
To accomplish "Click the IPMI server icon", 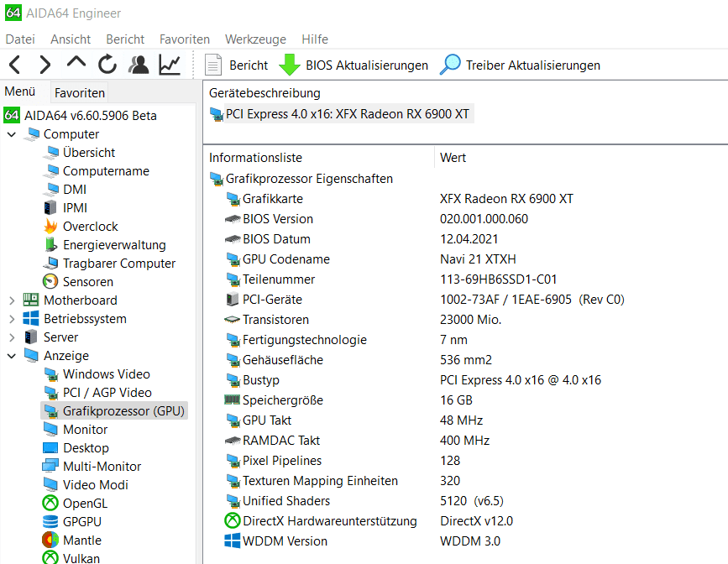I will tap(50, 208).
